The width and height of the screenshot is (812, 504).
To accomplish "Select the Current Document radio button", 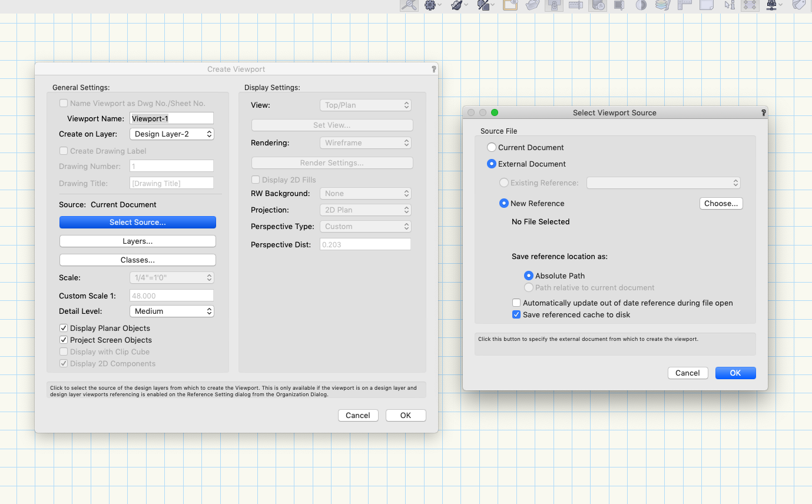I will tap(492, 148).
